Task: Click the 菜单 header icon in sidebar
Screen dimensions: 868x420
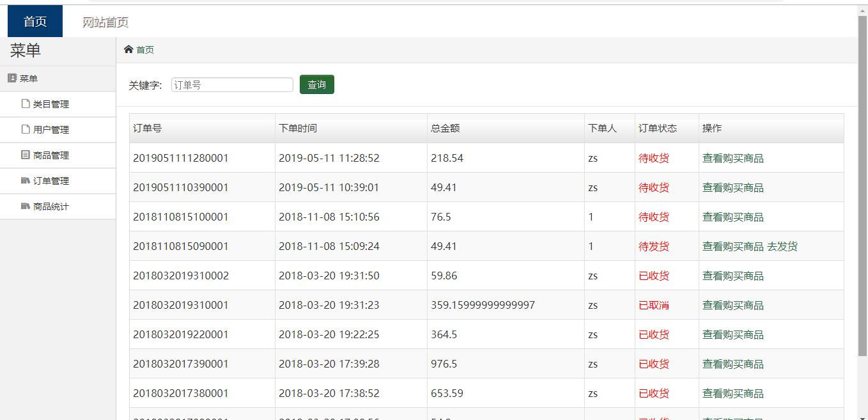Action: pos(12,79)
